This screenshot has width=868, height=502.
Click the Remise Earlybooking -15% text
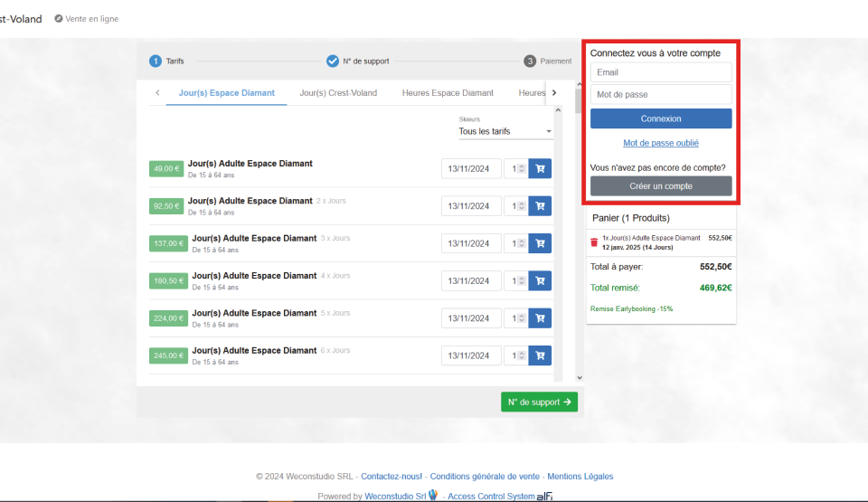[x=632, y=308]
